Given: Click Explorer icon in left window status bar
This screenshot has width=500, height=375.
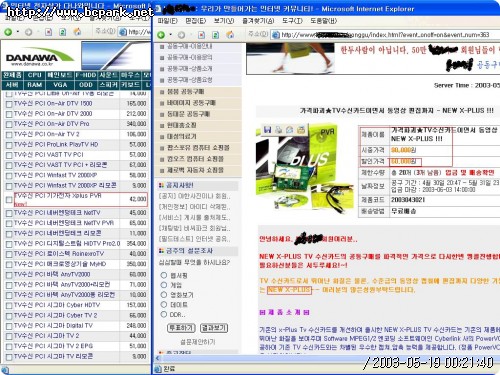Looking at the screenshot, I should coord(5,370).
